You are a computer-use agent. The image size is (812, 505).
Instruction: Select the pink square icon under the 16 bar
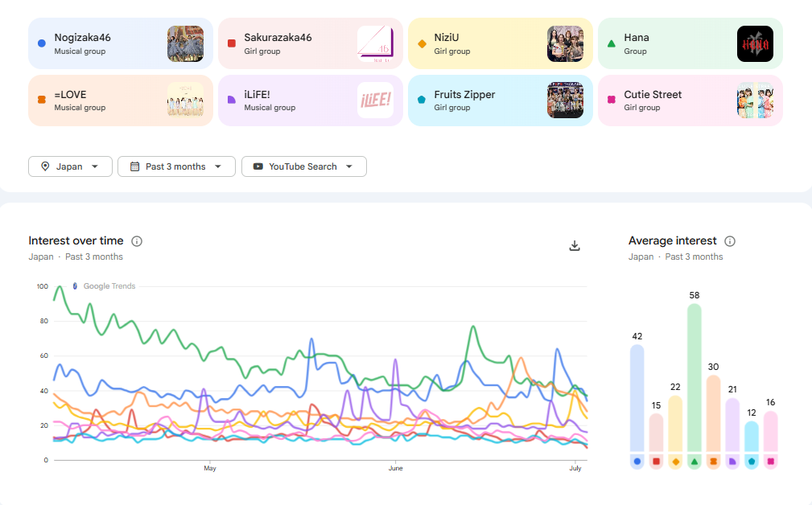(x=771, y=461)
